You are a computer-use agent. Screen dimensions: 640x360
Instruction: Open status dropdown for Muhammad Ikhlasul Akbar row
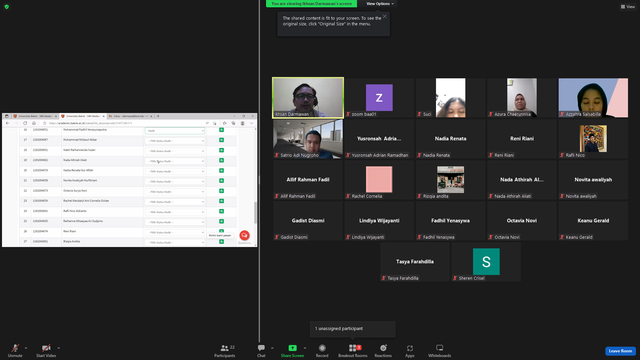click(x=175, y=141)
